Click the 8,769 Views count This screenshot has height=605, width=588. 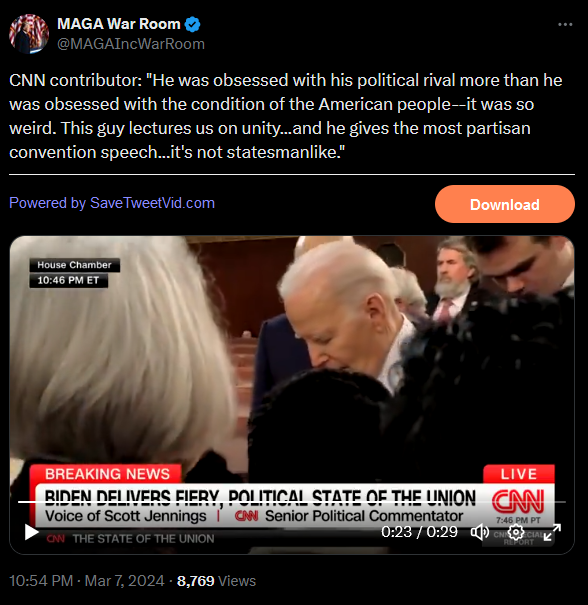[216, 581]
